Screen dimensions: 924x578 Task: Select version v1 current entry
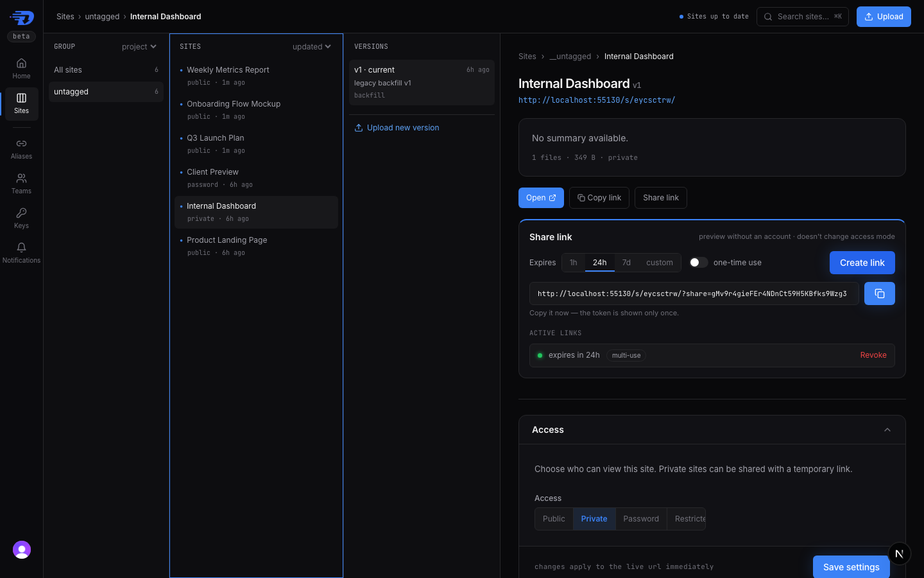pyautogui.click(x=422, y=82)
